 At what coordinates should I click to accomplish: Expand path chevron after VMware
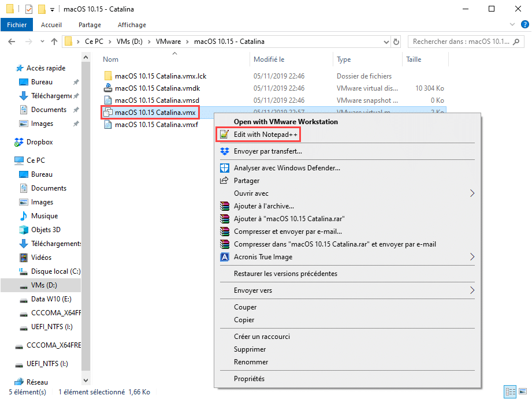tap(188, 42)
